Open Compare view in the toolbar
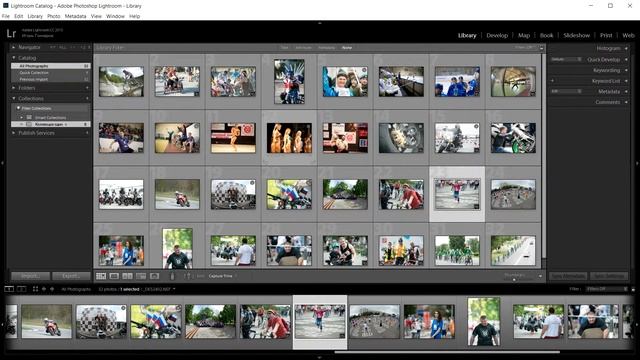640x360 pixels. pos(127,276)
